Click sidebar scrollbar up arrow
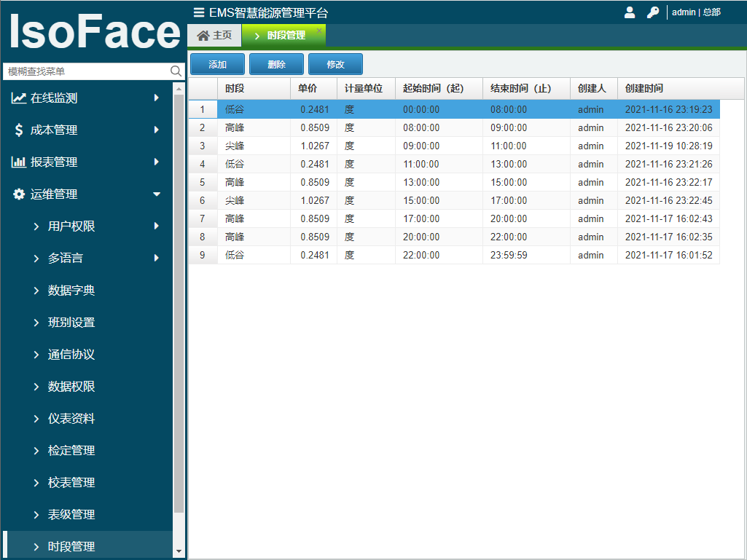The height and width of the screenshot is (560, 747). [x=179, y=89]
